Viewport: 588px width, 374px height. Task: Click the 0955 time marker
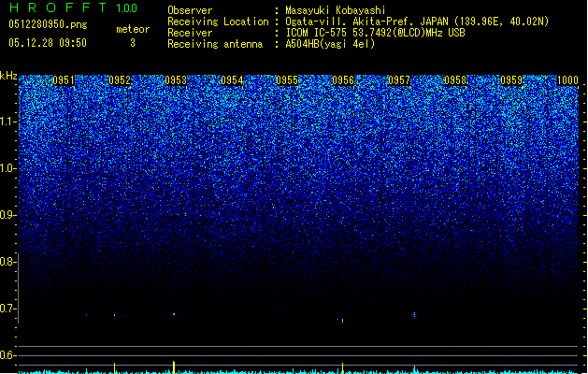click(287, 80)
